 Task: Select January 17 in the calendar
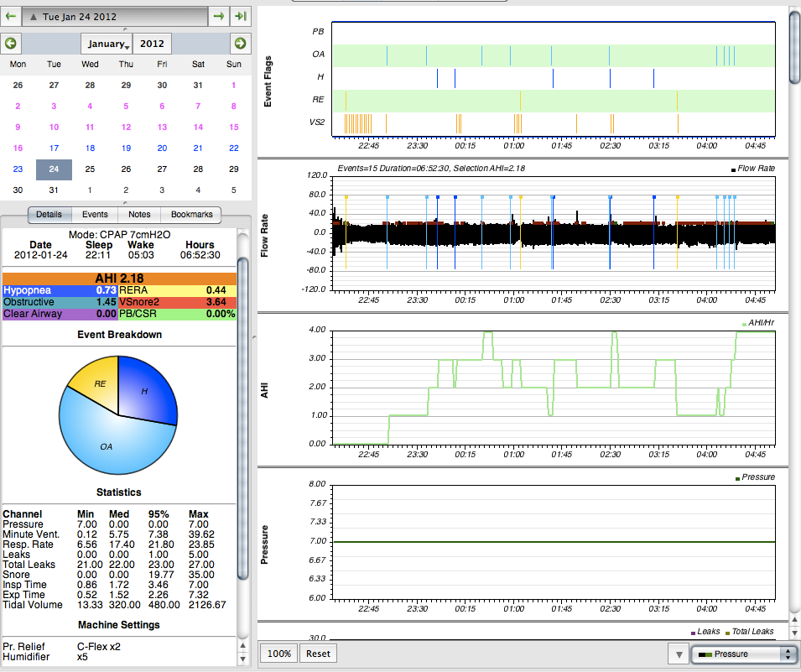[x=54, y=148]
